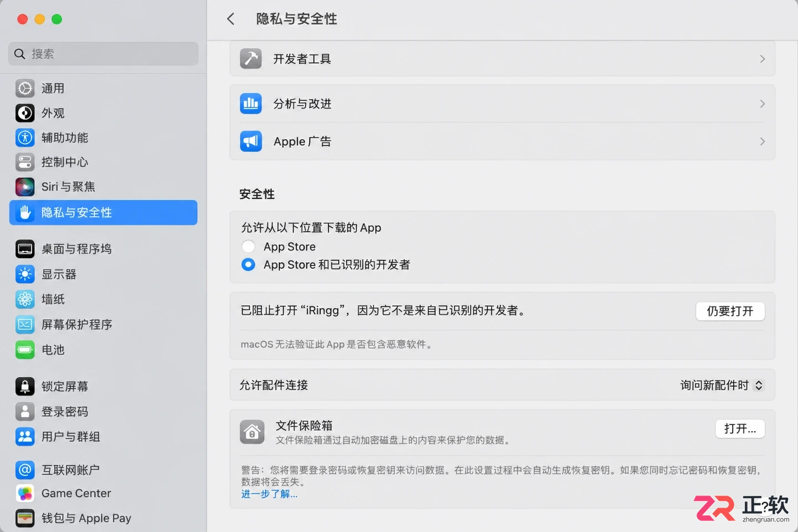
Task: Open General settings gear icon
Action: click(x=25, y=88)
